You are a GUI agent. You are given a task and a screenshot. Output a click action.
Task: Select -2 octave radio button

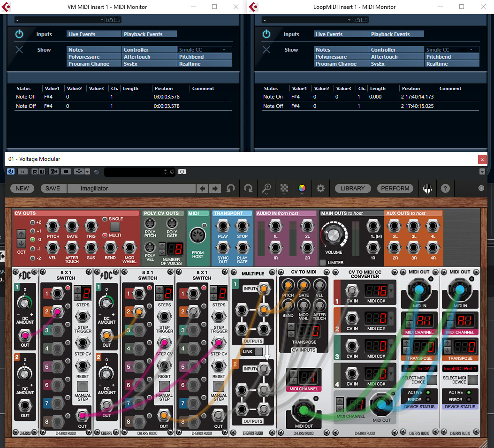point(32,258)
